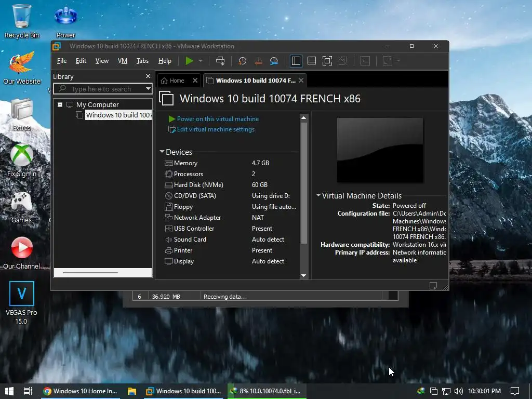The image size is (532, 399).
Task: Switch to Chrome Windows 10 Home taskbar item
Action: [80, 391]
